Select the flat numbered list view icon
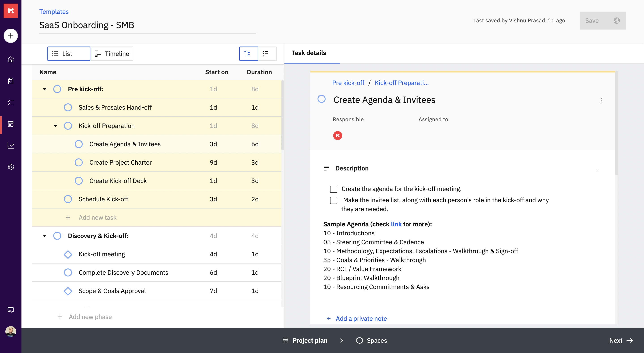Image resolution: width=644 pixels, height=353 pixels. point(267,53)
